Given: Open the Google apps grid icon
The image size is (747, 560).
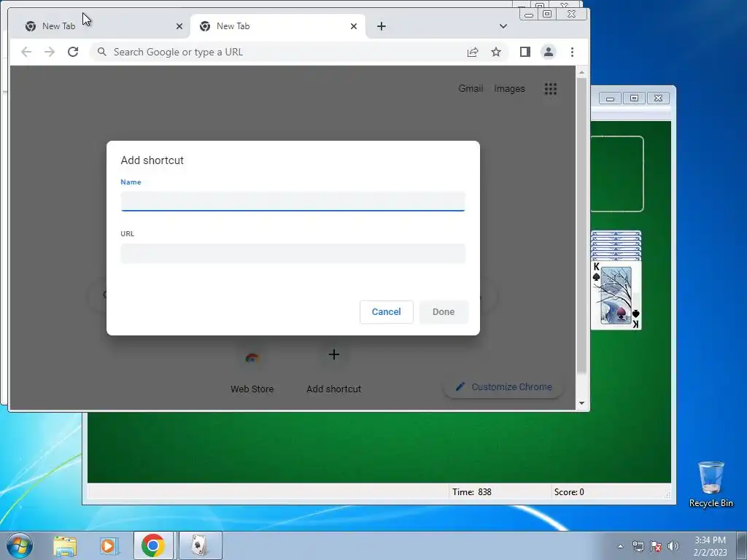Looking at the screenshot, I should (x=551, y=88).
